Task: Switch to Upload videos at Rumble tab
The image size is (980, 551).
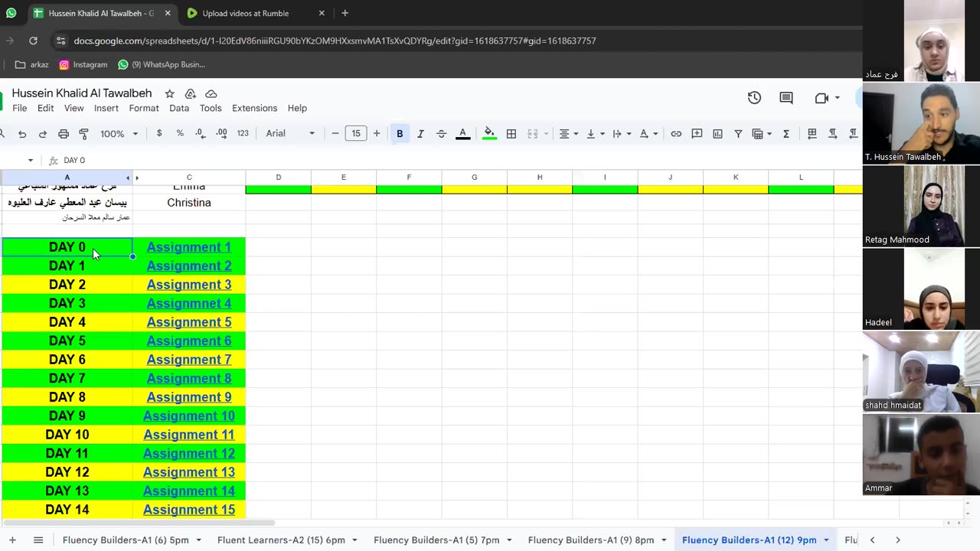Action: point(256,13)
